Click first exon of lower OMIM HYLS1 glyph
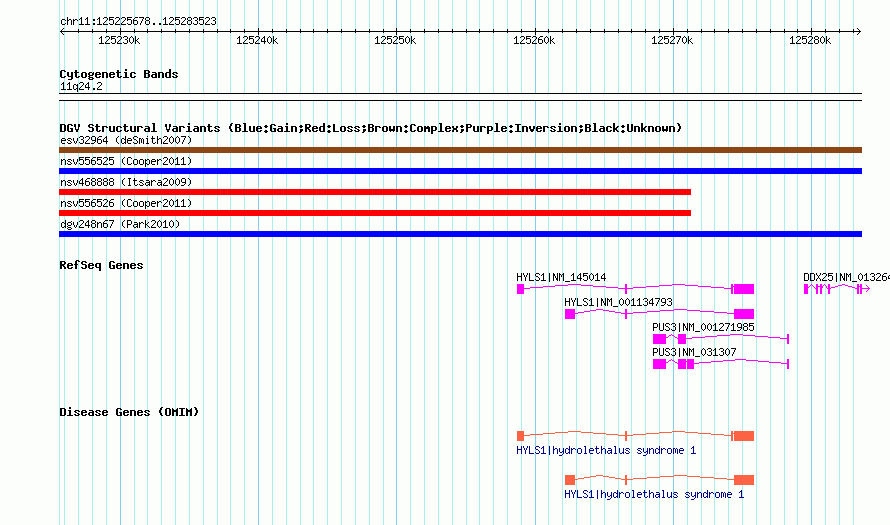 coord(570,480)
